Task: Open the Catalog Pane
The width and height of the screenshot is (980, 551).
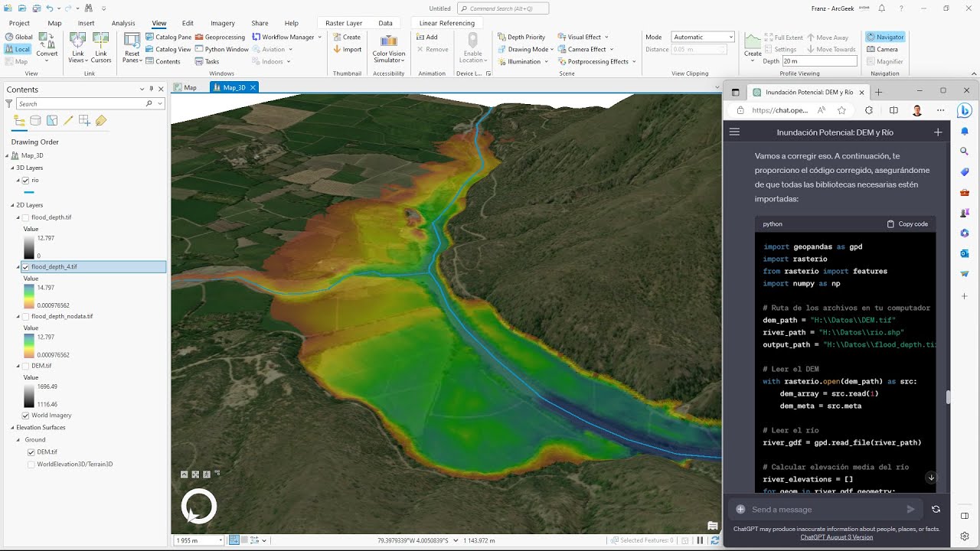Action: click(168, 37)
